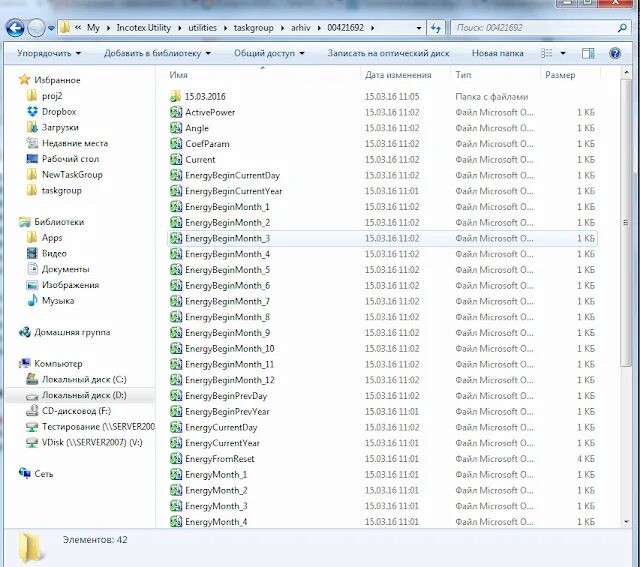Click the magnifier search icon

click(x=622, y=28)
